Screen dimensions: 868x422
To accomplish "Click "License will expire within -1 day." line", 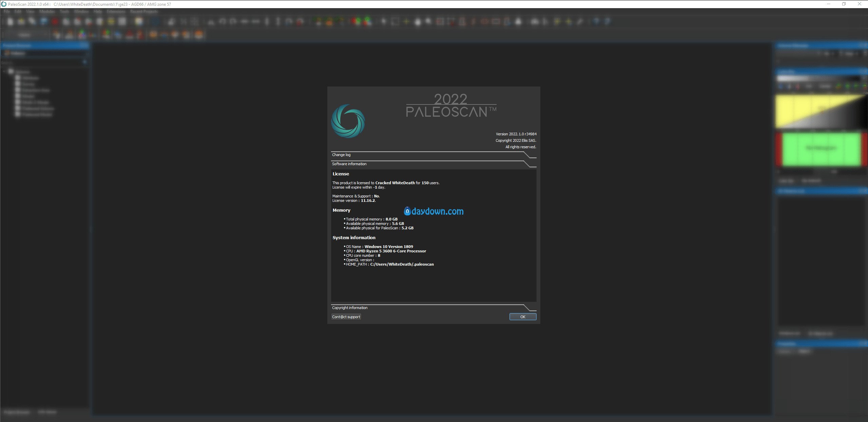I will (x=359, y=187).
